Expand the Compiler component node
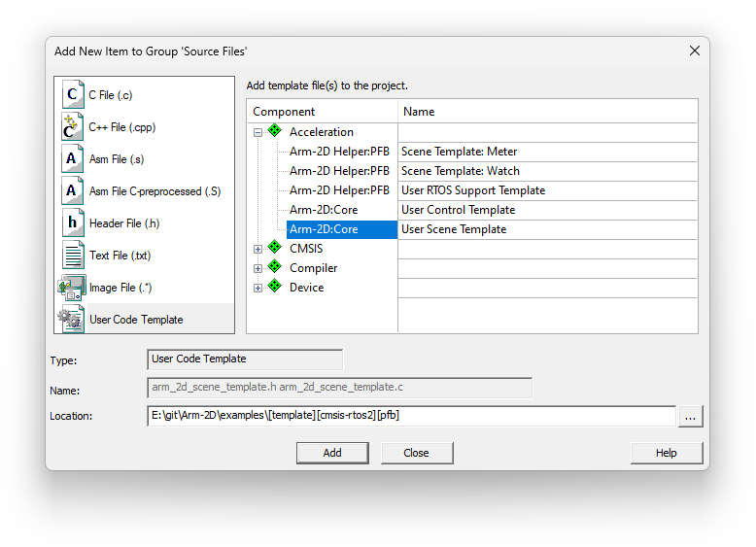This screenshot has height=547, width=756. [258, 268]
